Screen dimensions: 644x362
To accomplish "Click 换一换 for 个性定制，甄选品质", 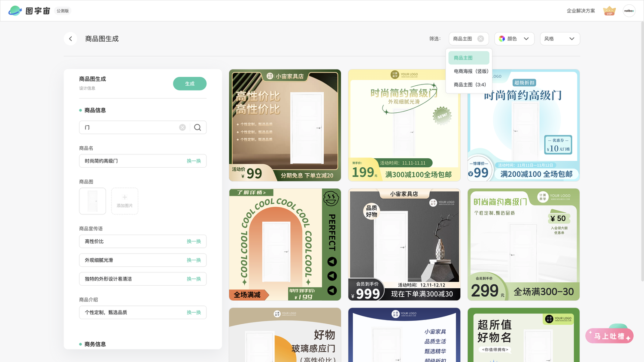I will pos(194,312).
